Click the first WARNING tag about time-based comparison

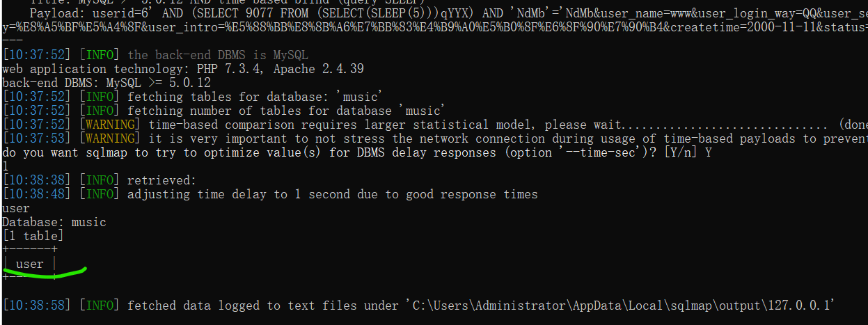[111, 125]
